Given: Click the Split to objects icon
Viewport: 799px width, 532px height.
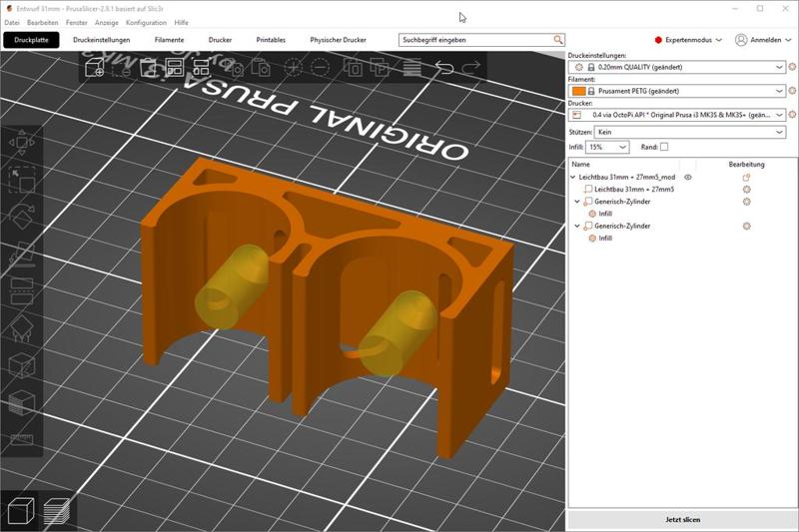Looking at the screenshot, I should [354, 68].
